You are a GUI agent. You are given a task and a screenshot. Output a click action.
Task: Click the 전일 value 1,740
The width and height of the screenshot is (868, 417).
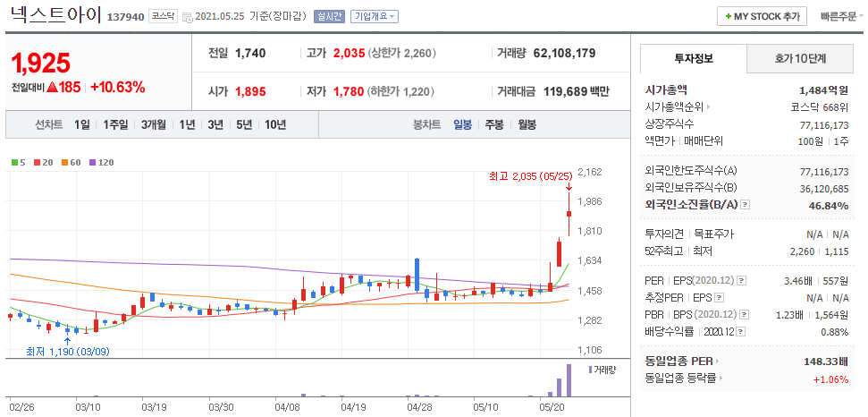point(250,53)
